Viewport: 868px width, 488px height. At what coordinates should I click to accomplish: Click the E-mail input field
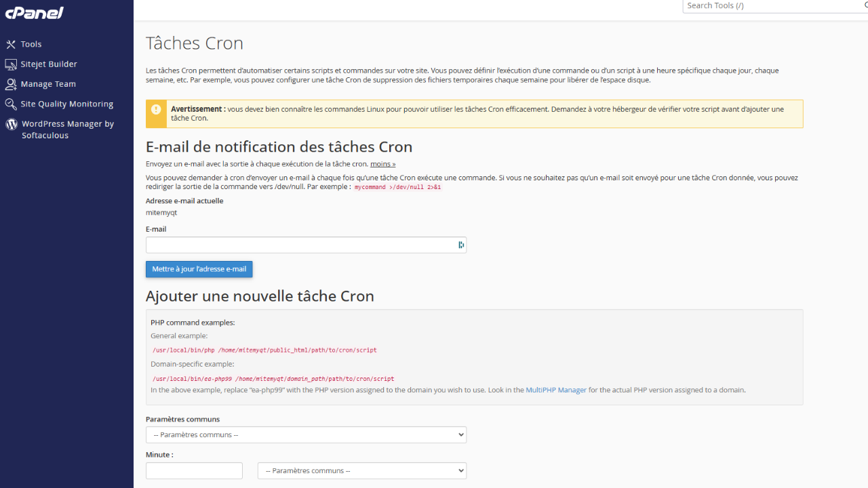pyautogui.click(x=306, y=245)
